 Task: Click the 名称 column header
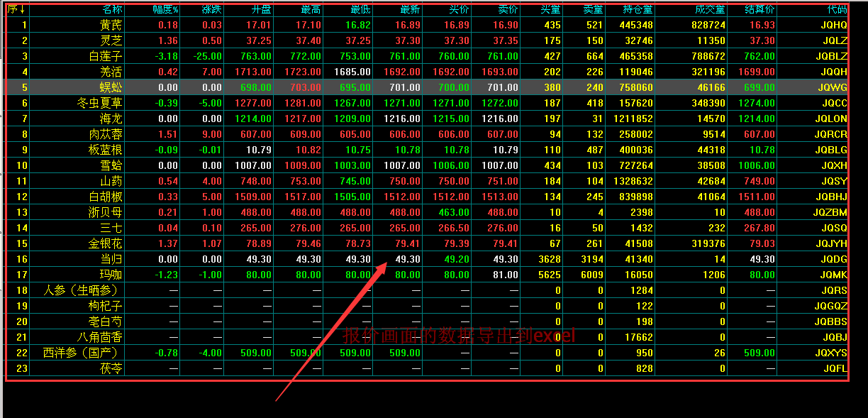coord(111,10)
